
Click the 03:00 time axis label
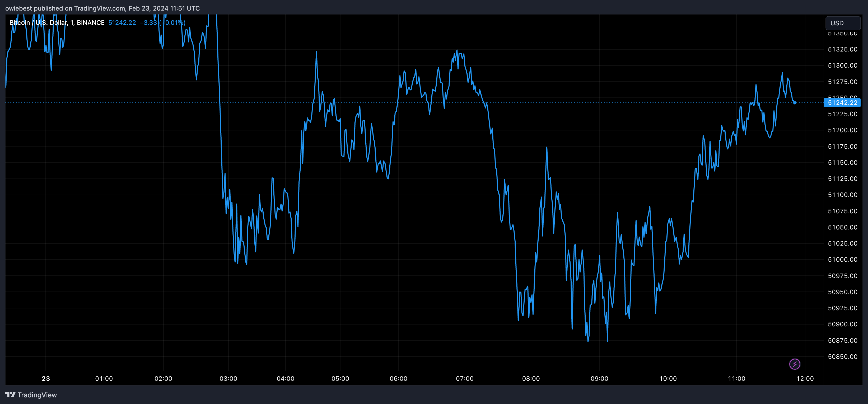point(228,378)
